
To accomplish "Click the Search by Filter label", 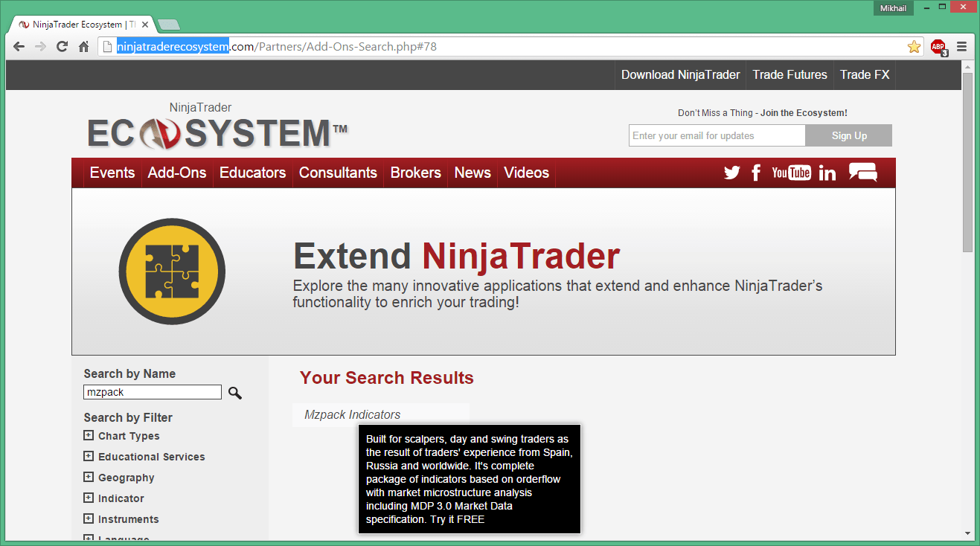I will (x=128, y=417).
